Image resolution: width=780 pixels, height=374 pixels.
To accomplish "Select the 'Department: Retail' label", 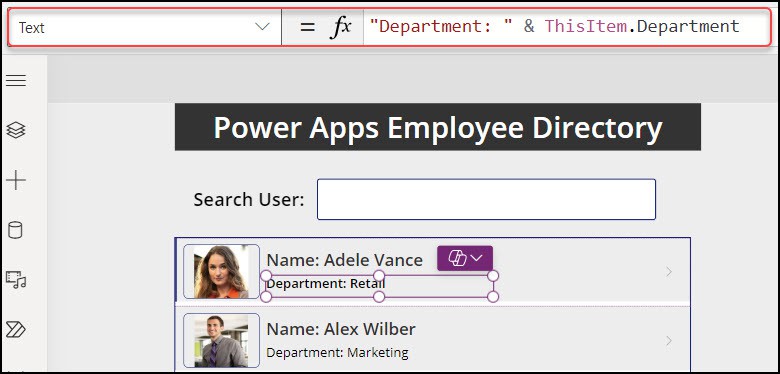I will coord(380,286).
